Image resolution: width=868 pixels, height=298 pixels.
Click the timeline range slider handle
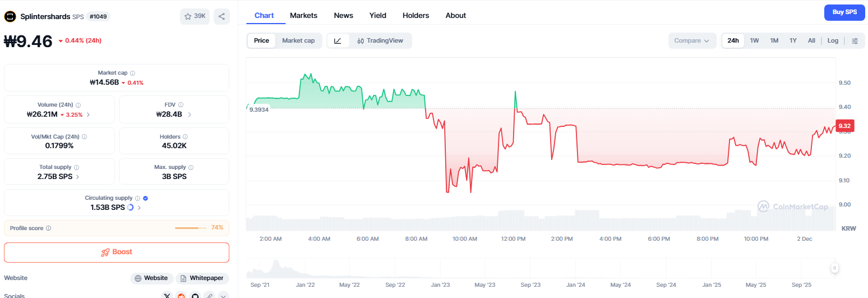pos(834,268)
